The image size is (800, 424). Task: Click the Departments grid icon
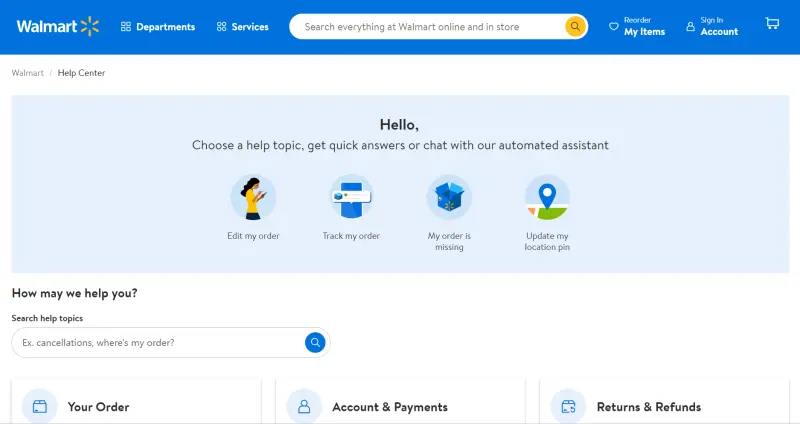126,27
